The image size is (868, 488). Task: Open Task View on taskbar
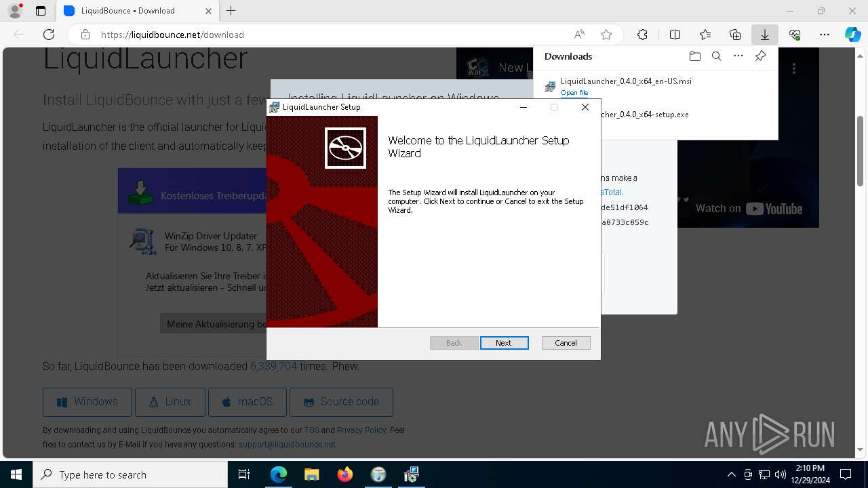pyautogui.click(x=244, y=474)
